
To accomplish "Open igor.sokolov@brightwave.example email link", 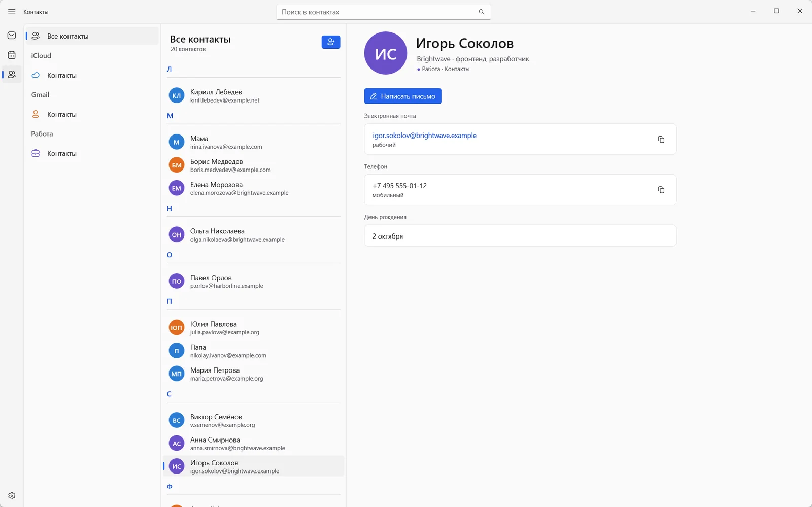I will 424,136.
